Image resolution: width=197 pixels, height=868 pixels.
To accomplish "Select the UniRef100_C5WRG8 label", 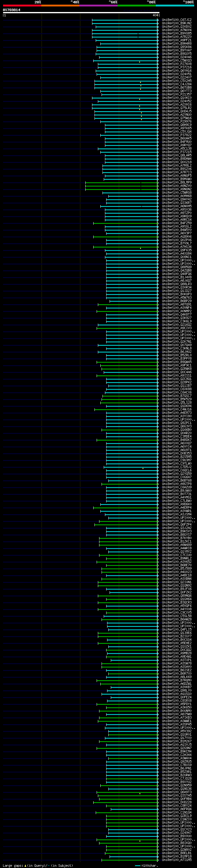I will click(x=176, y=192).
